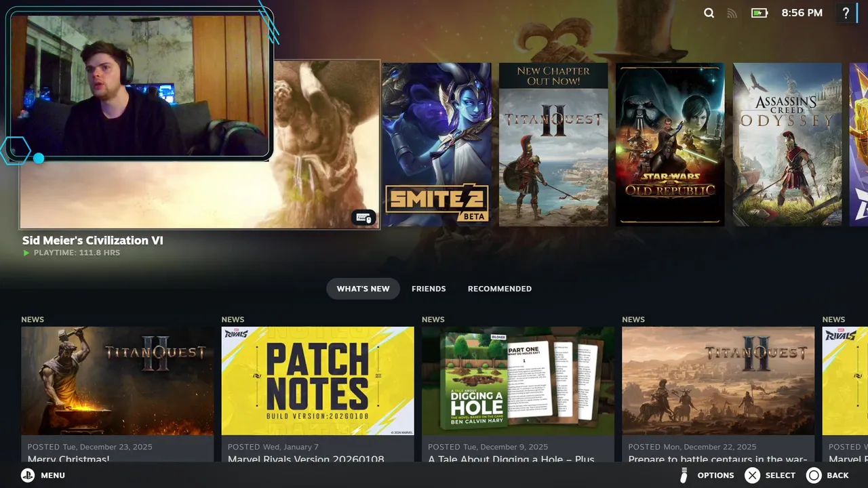Screen dimensions: 868x488
Task: Switch to the FRIENDS tab
Action: 429,289
